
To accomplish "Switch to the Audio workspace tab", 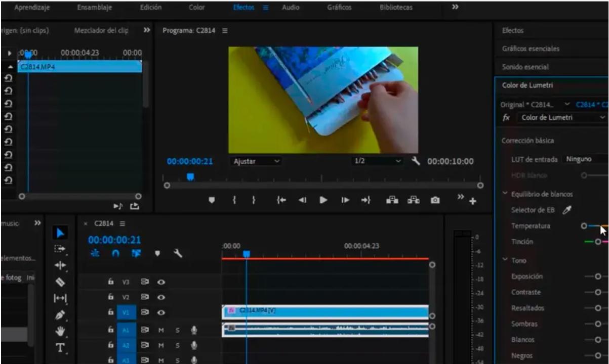I will click(x=290, y=8).
